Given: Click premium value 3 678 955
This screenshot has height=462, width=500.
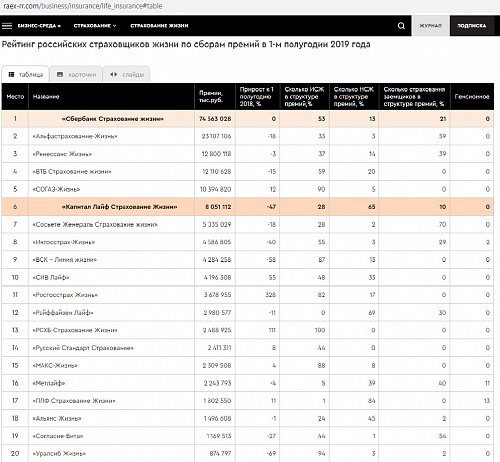Looking at the screenshot, I should click(x=217, y=295).
